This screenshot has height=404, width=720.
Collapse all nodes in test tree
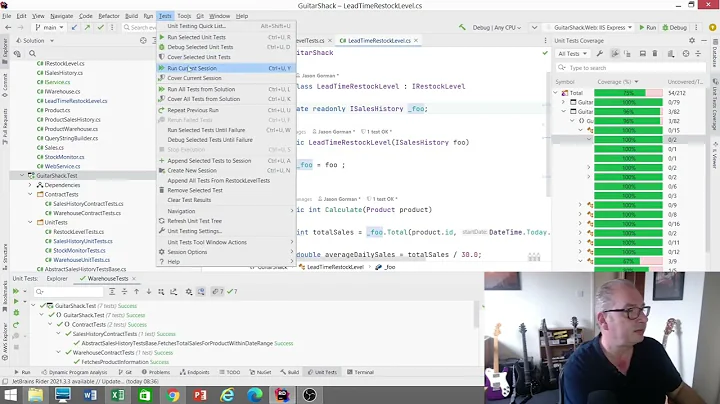tap(124, 292)
